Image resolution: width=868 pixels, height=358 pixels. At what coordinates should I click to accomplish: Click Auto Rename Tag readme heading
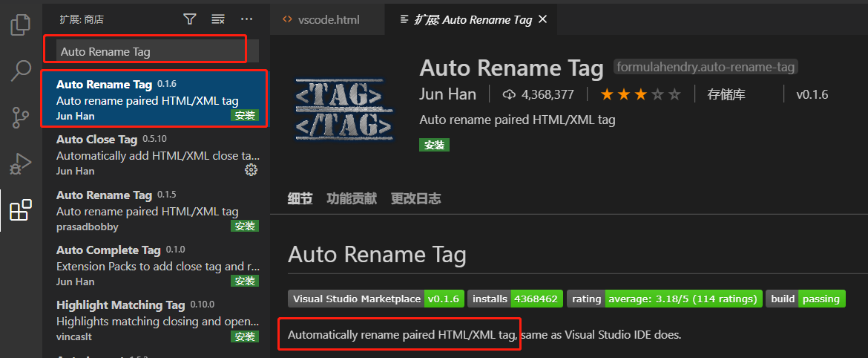377,255
